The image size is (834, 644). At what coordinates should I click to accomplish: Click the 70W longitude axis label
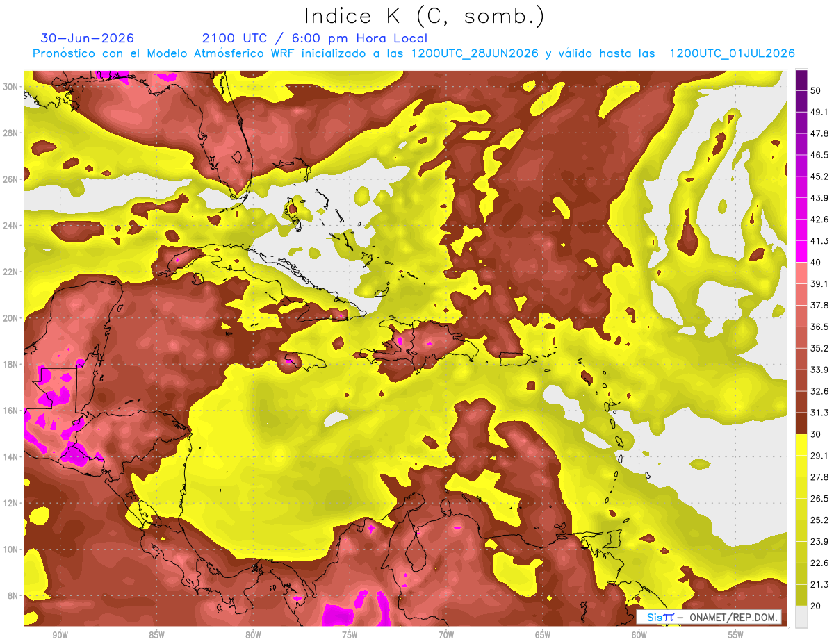(446, 636)
